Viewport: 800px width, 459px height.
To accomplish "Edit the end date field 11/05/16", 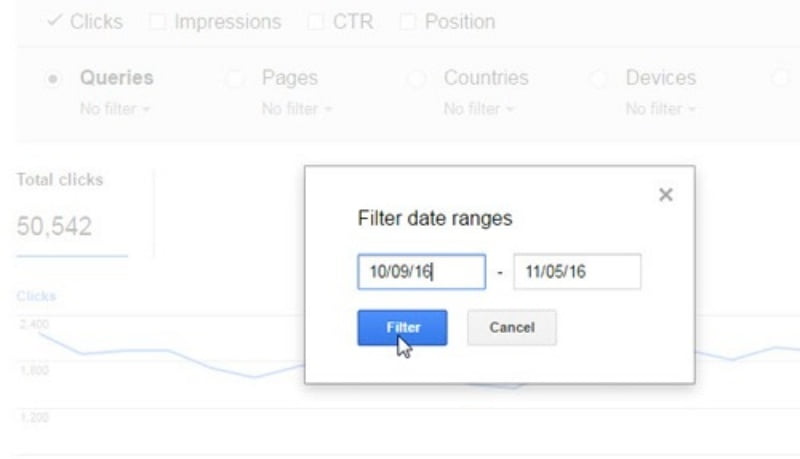I will 576,272.
